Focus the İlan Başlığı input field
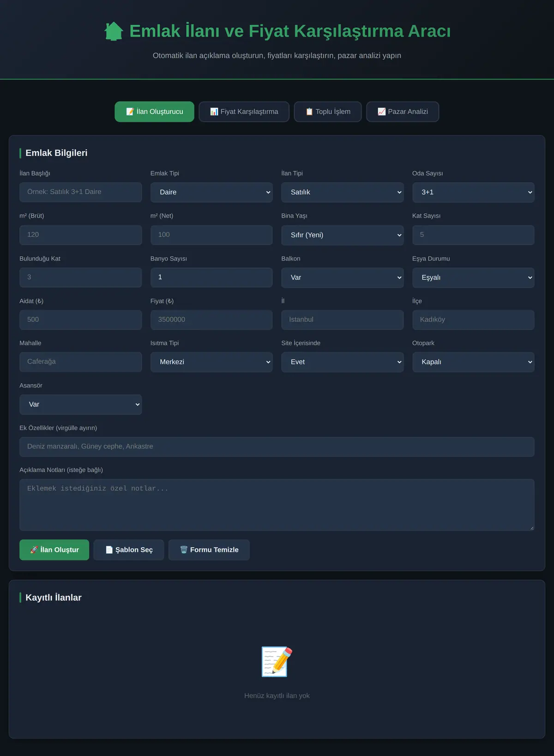This screenshot has width=554, height=756. (x=80, y=192)
